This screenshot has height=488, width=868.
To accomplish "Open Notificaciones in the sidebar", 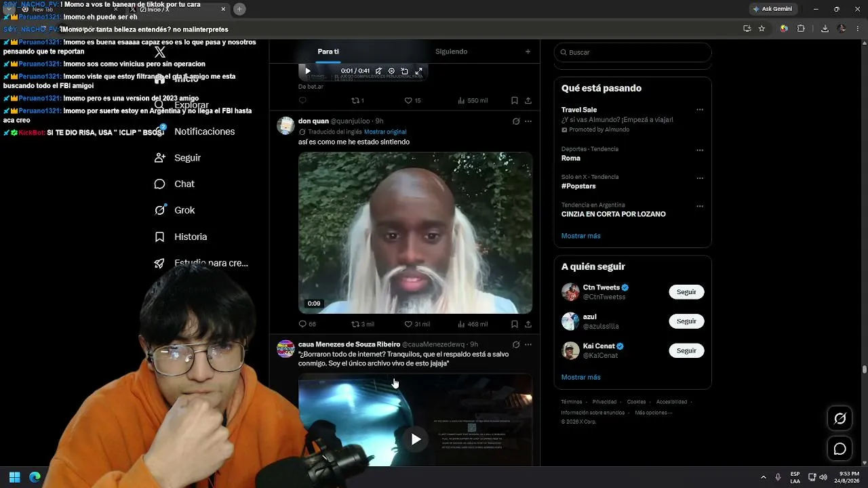I will click(195, 131).
